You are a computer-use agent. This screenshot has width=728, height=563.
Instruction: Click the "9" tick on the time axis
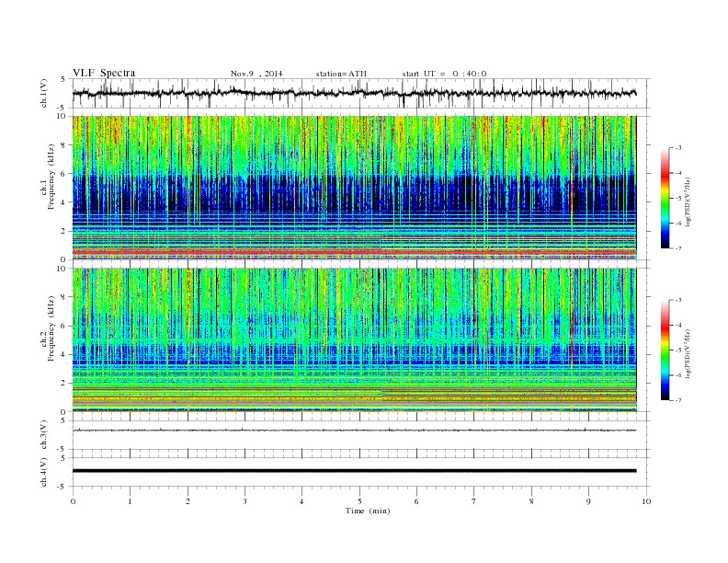[588, 501]
